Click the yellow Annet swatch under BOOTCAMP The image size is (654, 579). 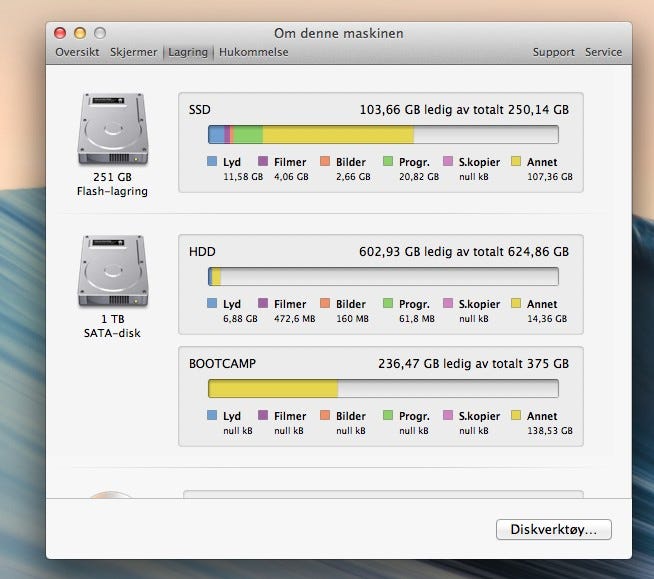pyautogui.click(x=516, y=416)
